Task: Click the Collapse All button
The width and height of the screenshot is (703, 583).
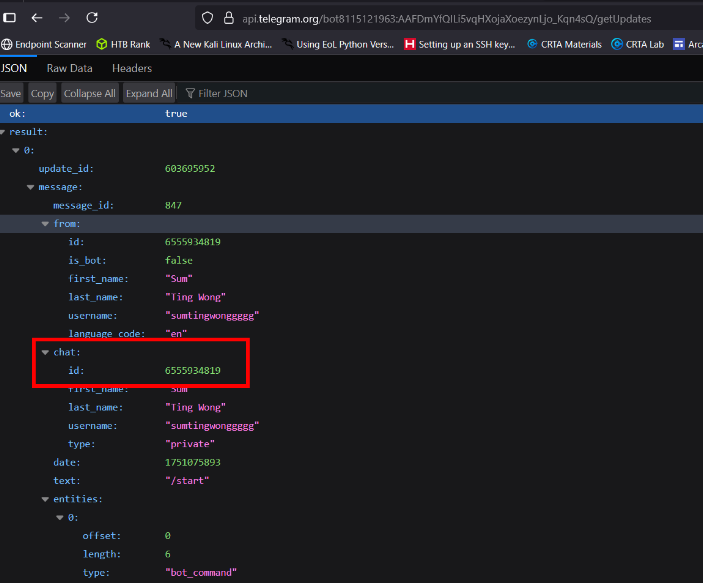Action: [90, 93]
